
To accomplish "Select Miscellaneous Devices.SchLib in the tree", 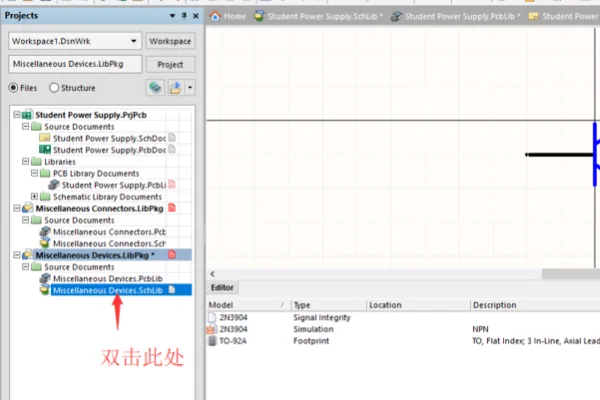I will [108, 290].
